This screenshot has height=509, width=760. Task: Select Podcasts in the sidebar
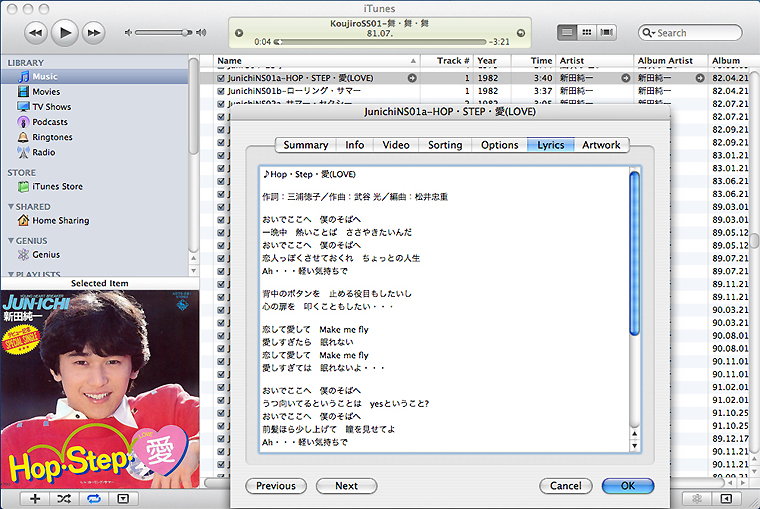click(x=94, y=122)
